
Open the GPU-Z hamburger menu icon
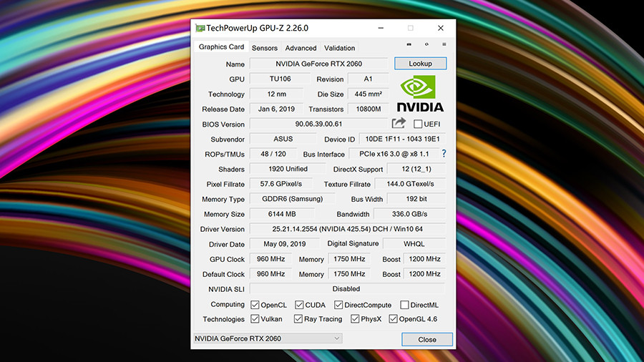(x=444, y=44)
